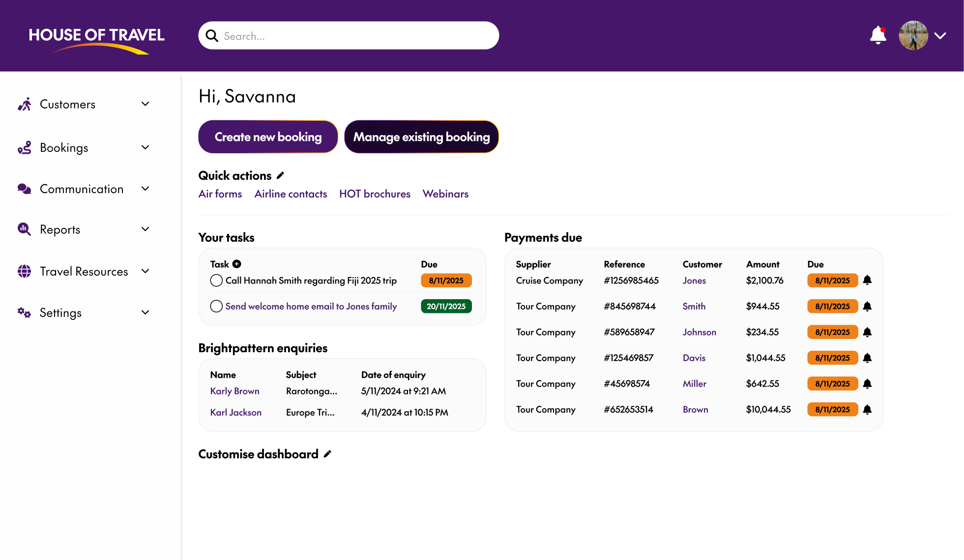This screenshot has height=560, width=964.
Task: Edit Quick actions with pencil icon
Action: point(280,175)
